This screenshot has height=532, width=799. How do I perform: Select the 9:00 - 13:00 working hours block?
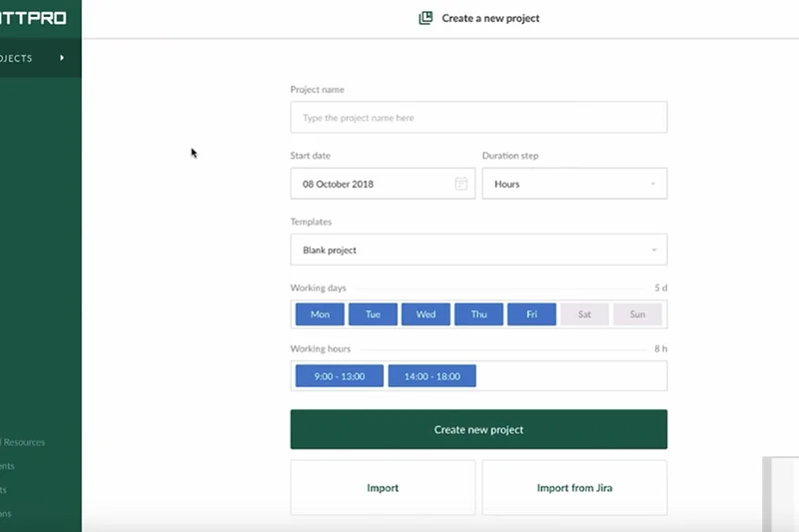pyautogui.click(x=339, y=376)
